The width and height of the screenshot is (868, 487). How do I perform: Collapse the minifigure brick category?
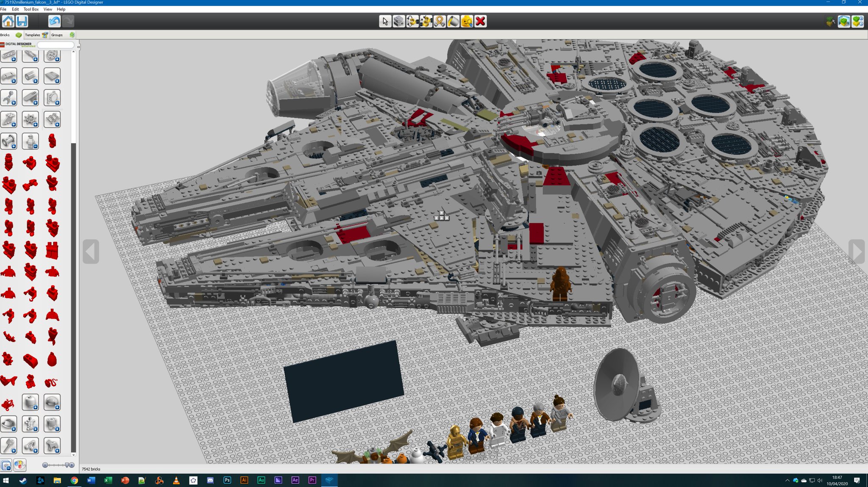pos(30,141)
